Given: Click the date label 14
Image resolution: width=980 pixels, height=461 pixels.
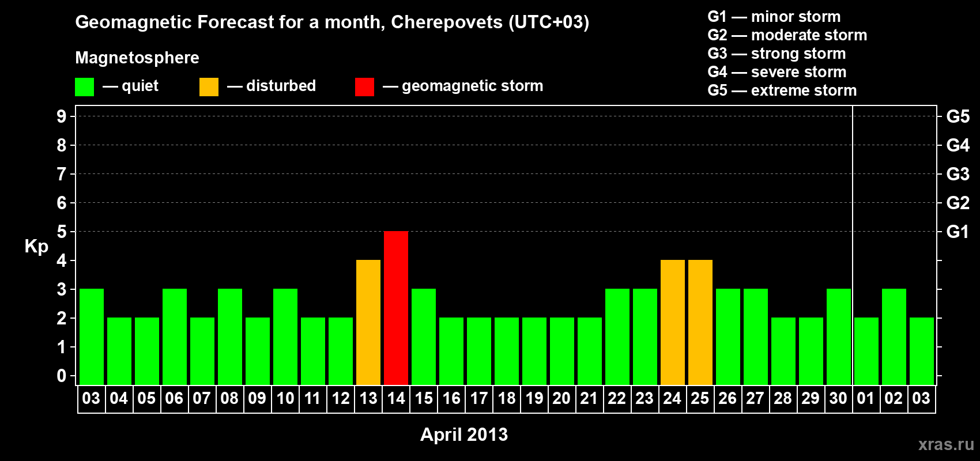Looking at the screenshot, I should point(396,398).
